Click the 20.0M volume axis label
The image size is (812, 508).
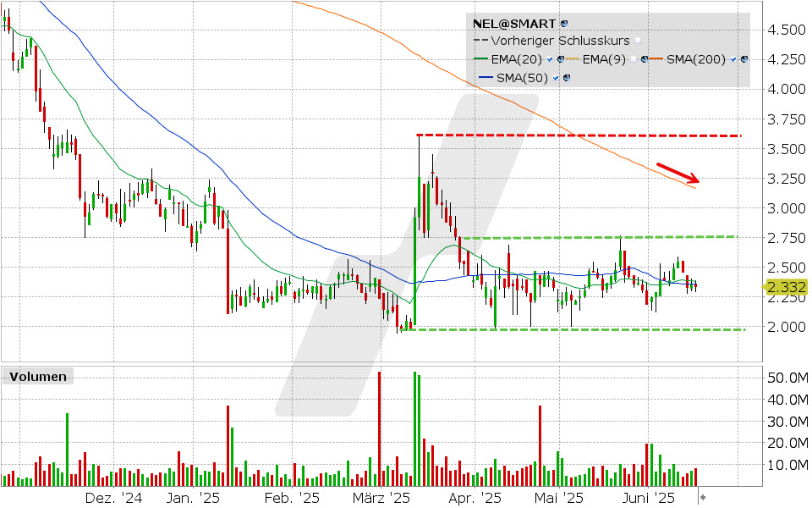(x=787, y=443)
